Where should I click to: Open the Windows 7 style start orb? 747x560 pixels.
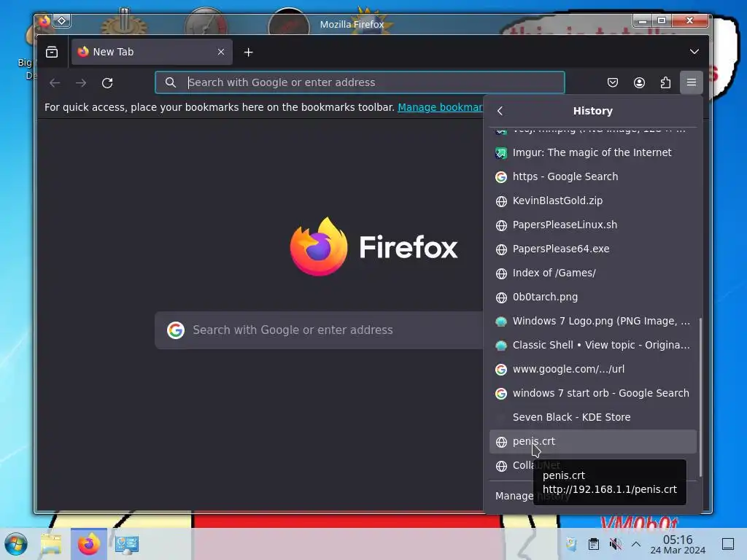click(x=16, y=544)
